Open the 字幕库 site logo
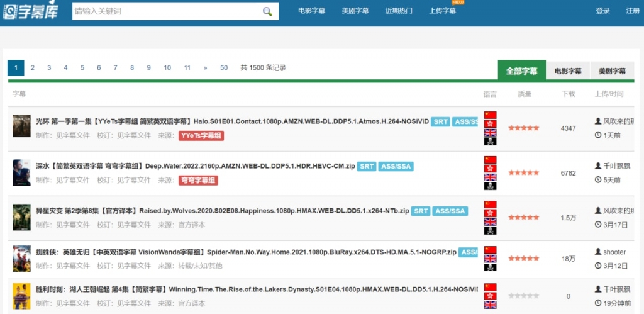The image size is (644, 314). 30,11
